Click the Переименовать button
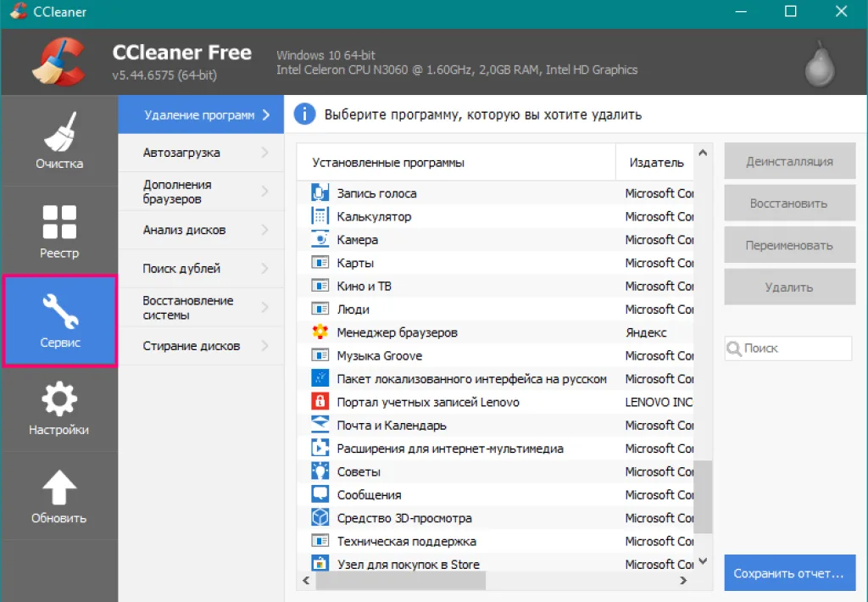Image resolution: width=868 pixels, height=602 pixels. (789, 245)
